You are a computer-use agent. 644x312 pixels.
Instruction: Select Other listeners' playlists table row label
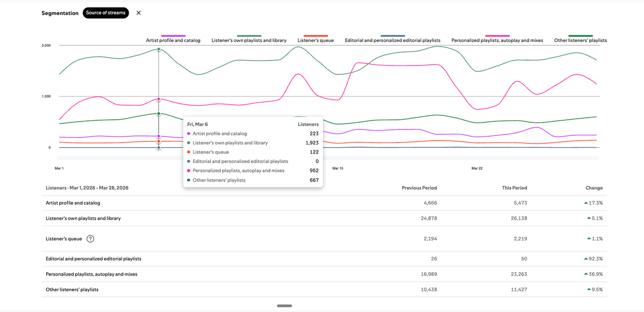tap(72, 289)
